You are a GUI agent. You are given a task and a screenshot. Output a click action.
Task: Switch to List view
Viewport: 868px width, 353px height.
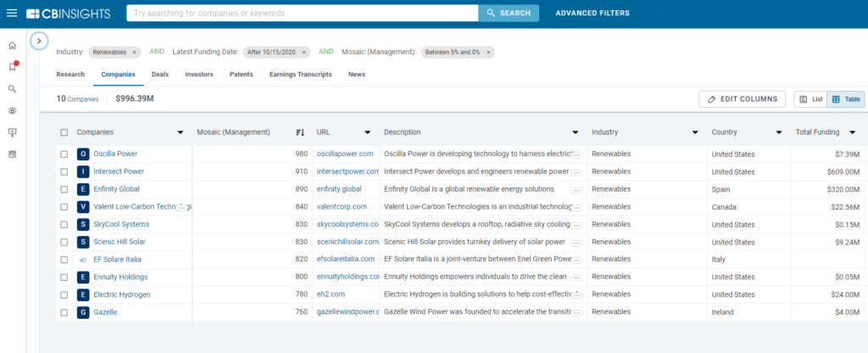point(811,99)
